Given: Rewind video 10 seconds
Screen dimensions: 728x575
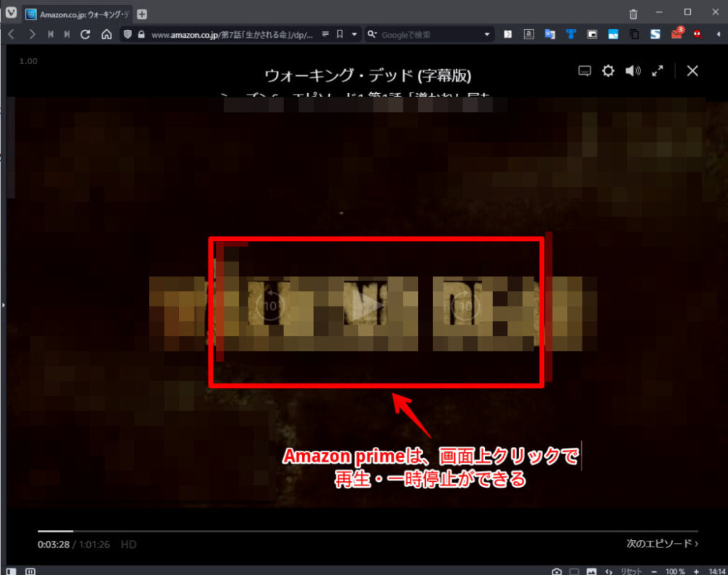Looking at the screenshot, I should click(270, 306).
